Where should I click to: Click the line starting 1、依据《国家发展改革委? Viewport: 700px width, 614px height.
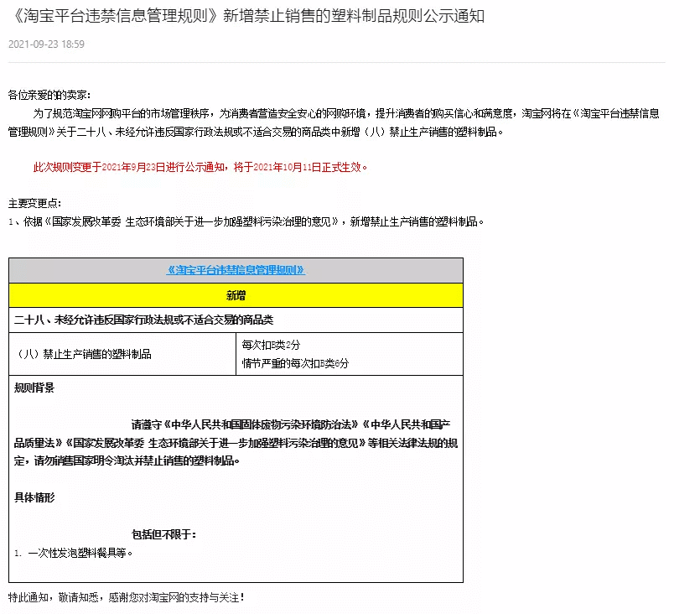tap(246, 222)
